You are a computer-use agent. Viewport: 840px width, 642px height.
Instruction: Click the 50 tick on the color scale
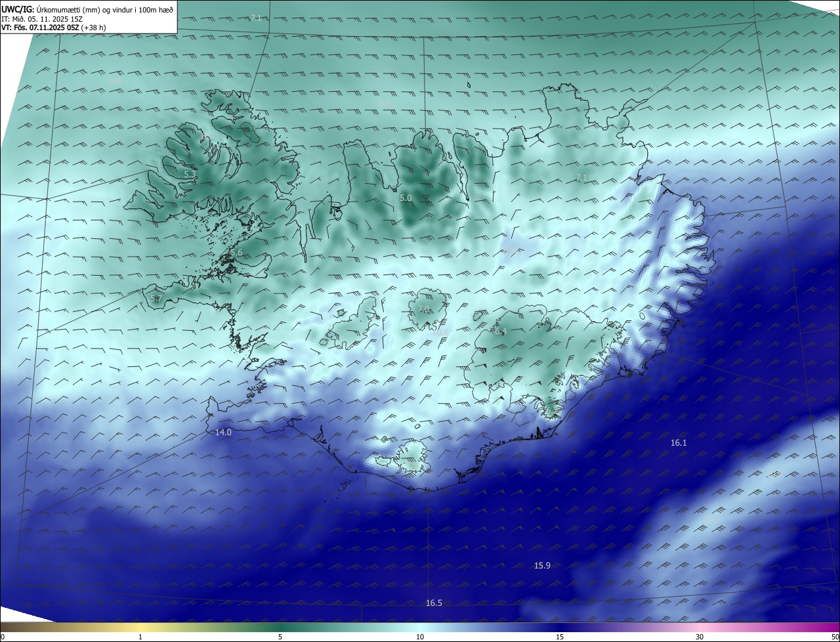coord(835,637)
